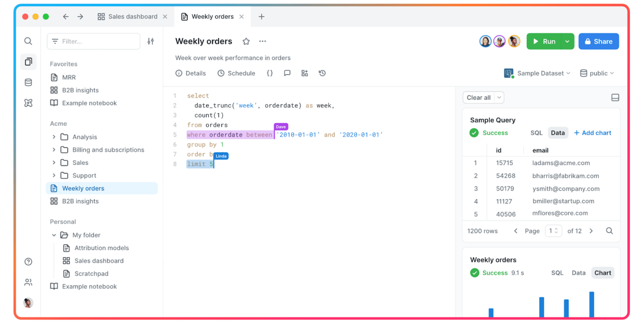Switch to the Sales dashboard tab
The width and height of the screenshot is (644, 327).
click(132, 16)
